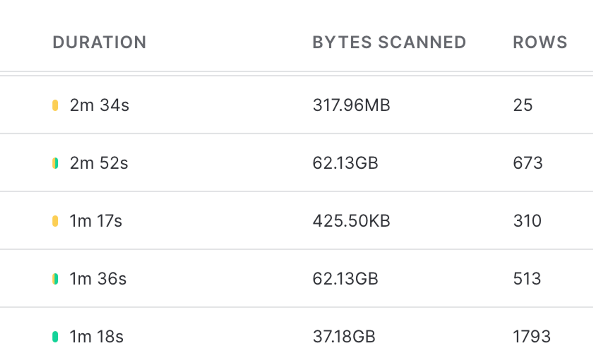Click the 37.18GB bytes scanned value
593x364 pixels.
click(344, 337)
